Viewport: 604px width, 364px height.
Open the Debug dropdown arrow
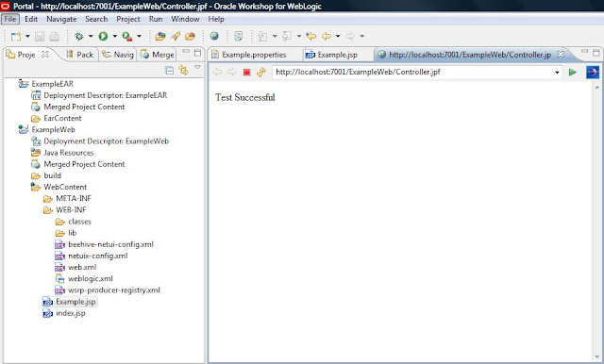pos(91,36)
